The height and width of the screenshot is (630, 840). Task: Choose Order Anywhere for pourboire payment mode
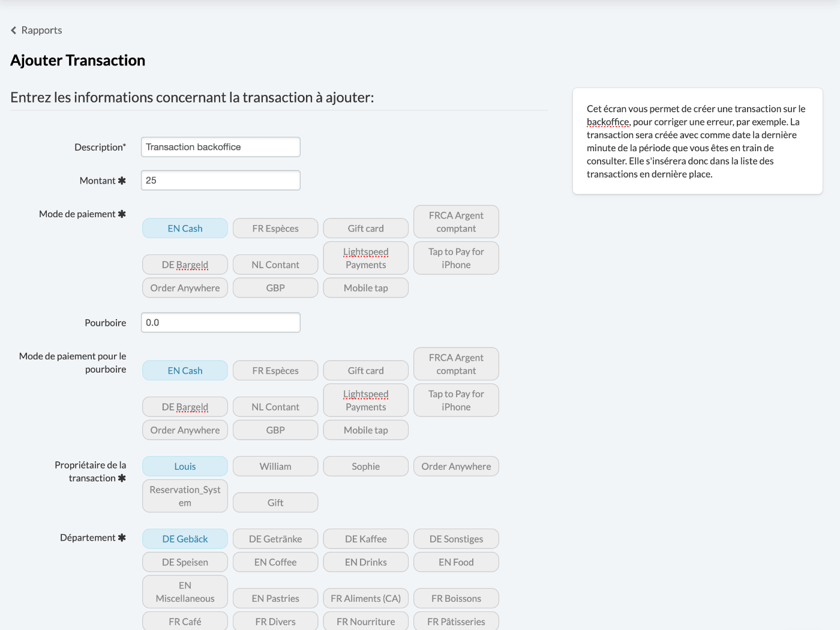pos(185,430)
